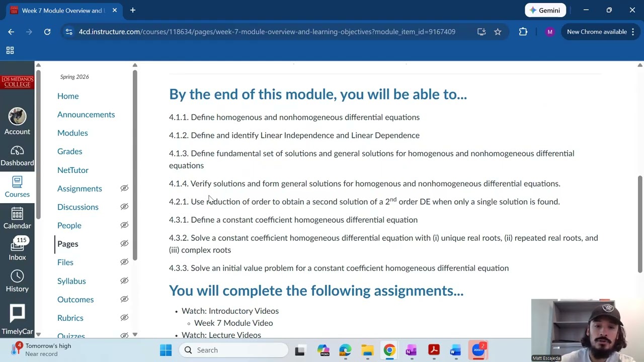Click the forward arrow in browser history

pos(29,32)
